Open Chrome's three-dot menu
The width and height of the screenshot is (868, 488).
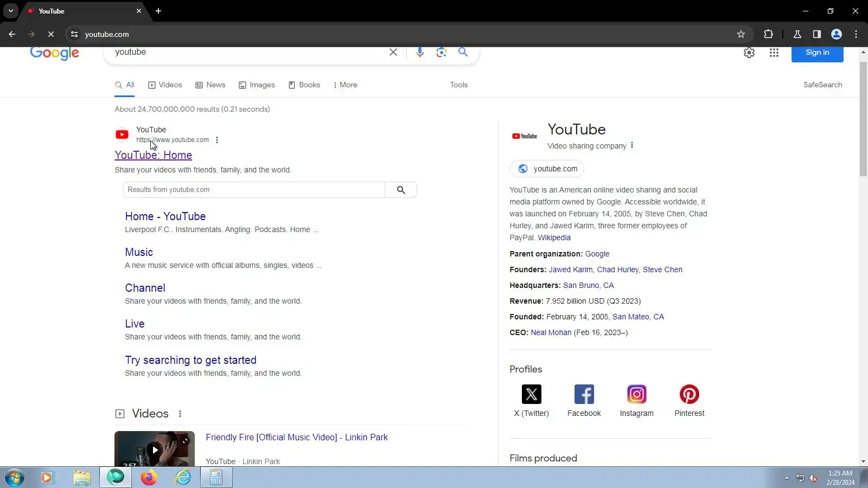[x=856, y=34]
